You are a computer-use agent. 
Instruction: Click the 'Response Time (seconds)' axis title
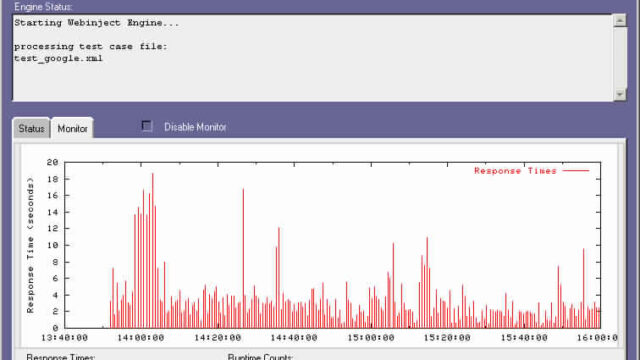click(30, 245)
